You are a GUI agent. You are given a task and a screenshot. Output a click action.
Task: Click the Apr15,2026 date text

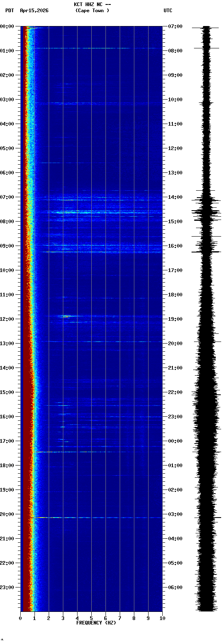[34, 11]
